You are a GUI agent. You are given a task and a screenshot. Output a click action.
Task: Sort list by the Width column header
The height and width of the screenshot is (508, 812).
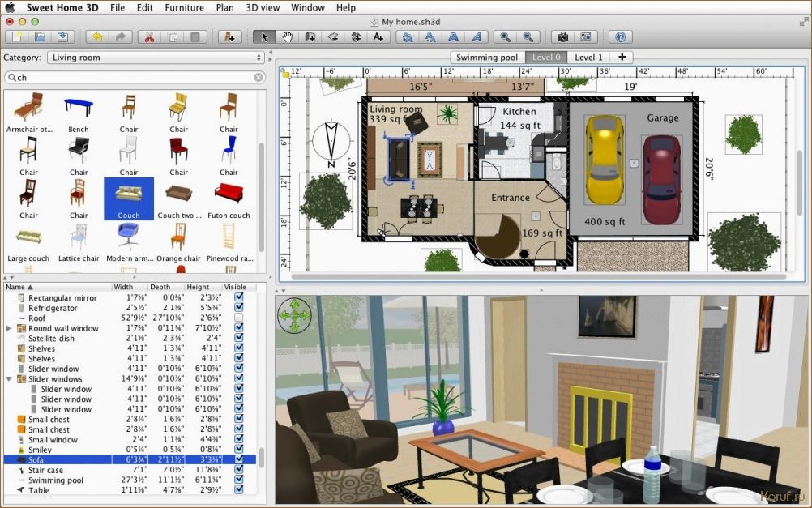click(130, 287)
